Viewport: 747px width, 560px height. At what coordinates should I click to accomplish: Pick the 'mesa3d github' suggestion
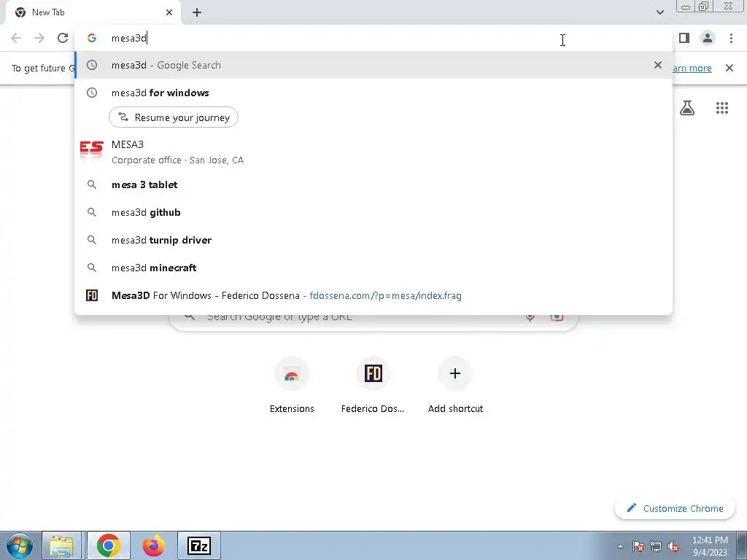click(373, 212)
